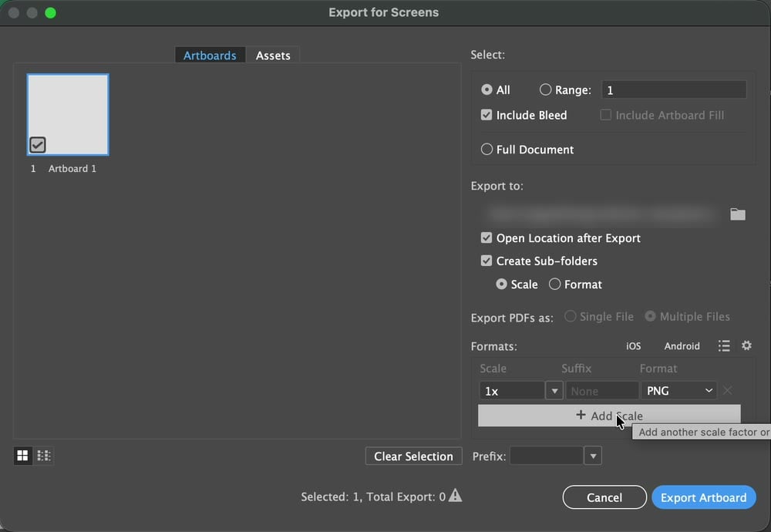Uncheck Create Sub-folders
Image resolution: width=771 pixels, height=532 pixels.
tap(487, 261)
